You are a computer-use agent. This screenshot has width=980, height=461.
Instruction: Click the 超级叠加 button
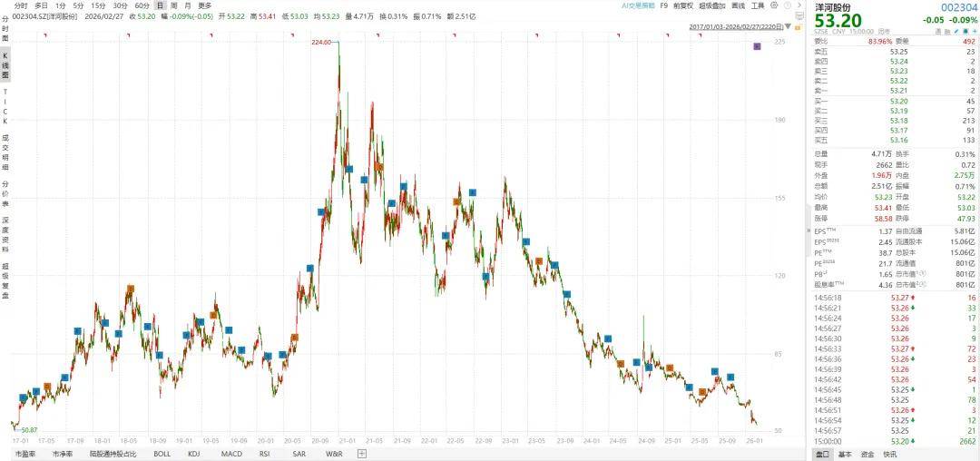click(x=717, y=5)
